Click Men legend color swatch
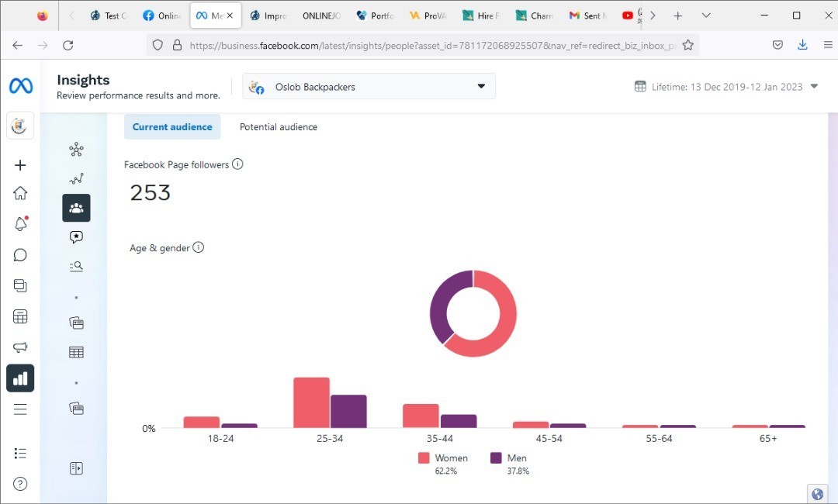The image size is (838, 504). pyautogui.click(x=496, y=457)
